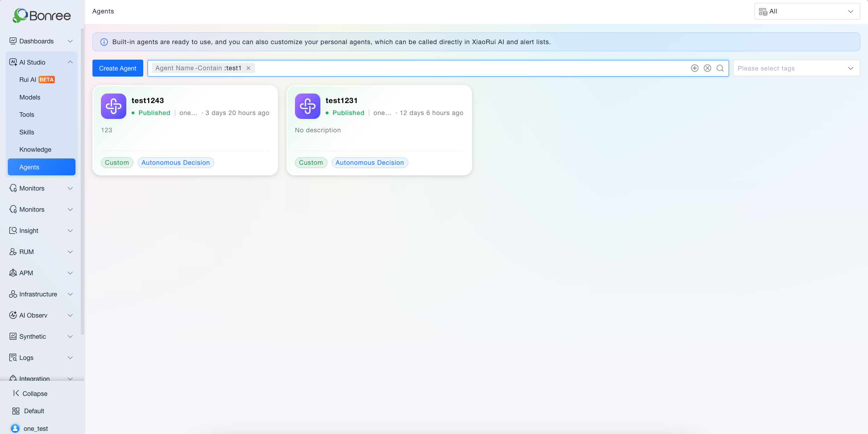The image size is (868, 434).
Task: Click the Default workspace grid icon
Action: click(16, 411)
